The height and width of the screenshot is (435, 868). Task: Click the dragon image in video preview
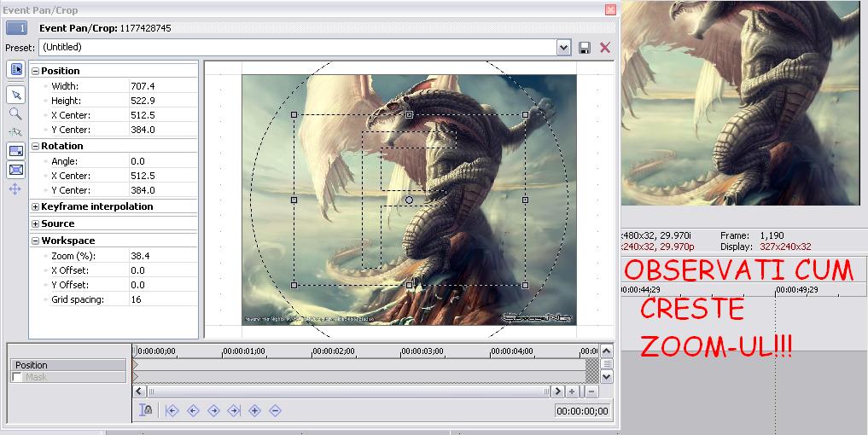[740, 103]
